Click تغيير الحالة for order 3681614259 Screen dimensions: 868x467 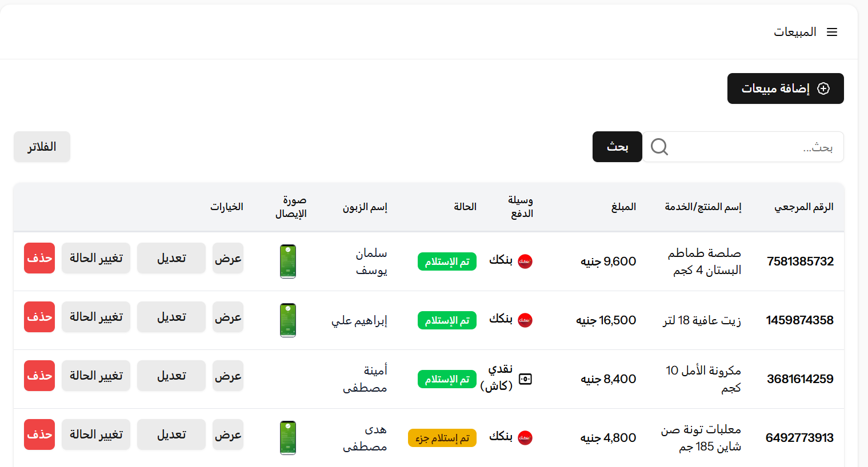pyautogui.click(x=96, y=376)
